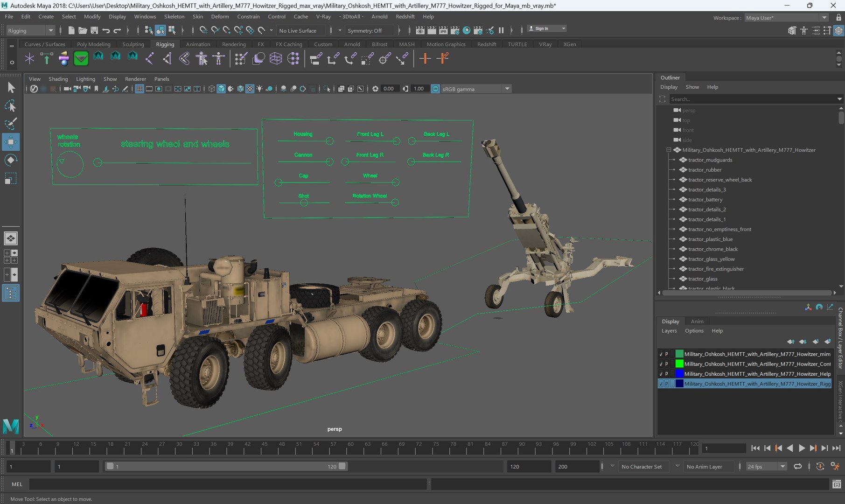Screen dimensions: 845x504
Task: Open the No Anim Layer dropdown
Action: [709, 466]
